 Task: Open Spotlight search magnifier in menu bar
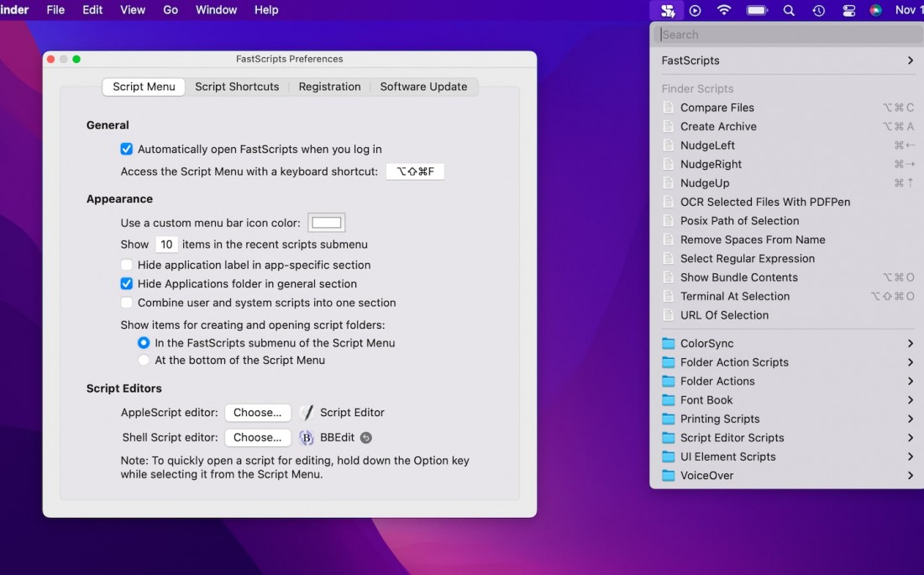(788, 10)
